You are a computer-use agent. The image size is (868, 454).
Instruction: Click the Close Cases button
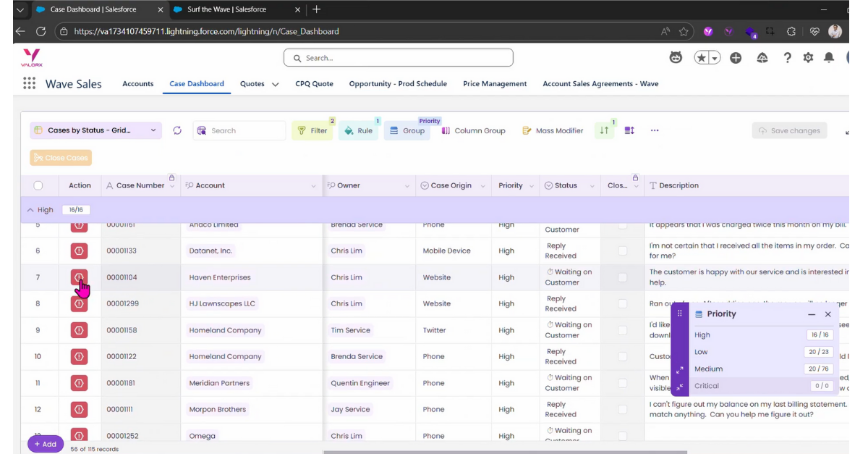60,157
